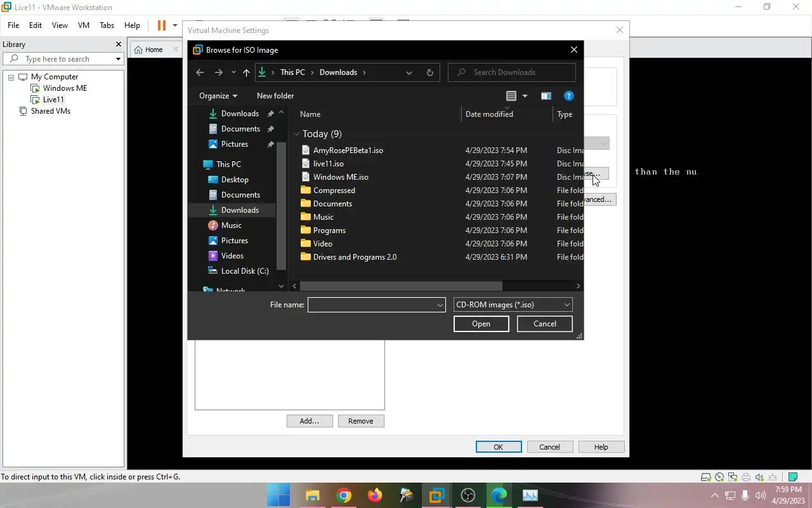Show hidden tray icons chevron

click(x=715, y=495)
